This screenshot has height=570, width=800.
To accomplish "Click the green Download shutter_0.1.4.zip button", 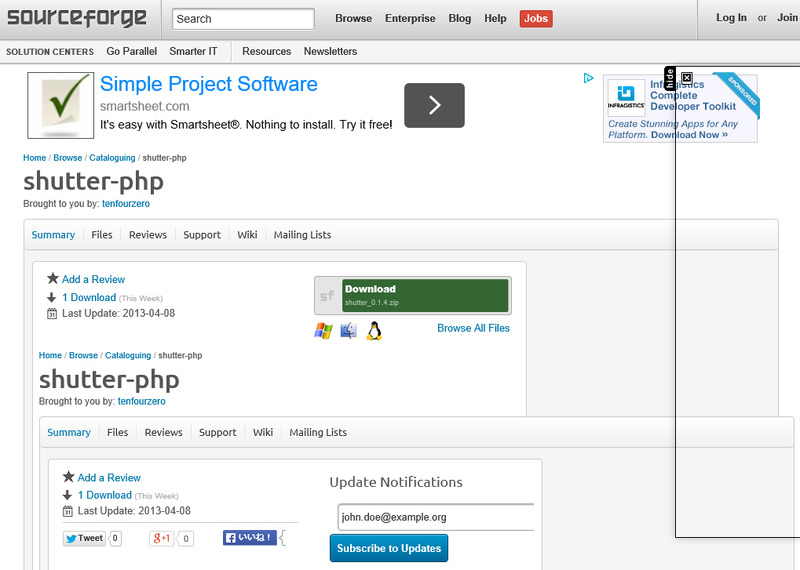I will 425,295.
